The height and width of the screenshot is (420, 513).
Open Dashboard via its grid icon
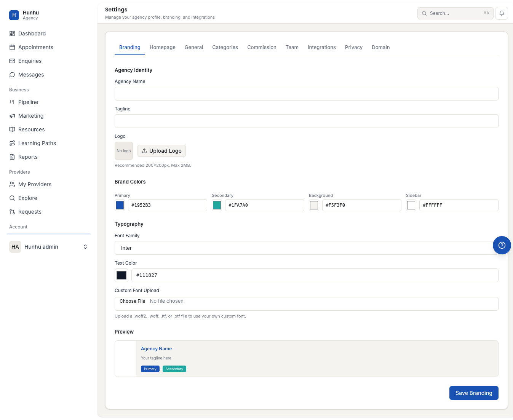(x=12, y=34)
